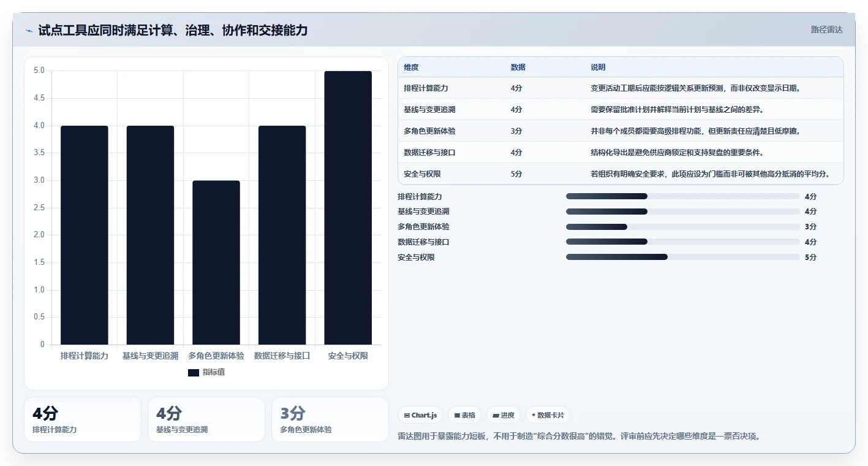Click the 安全与权限 x-axis label
Viewport: 868px width, 466px height.
click(x=348, y=356)
